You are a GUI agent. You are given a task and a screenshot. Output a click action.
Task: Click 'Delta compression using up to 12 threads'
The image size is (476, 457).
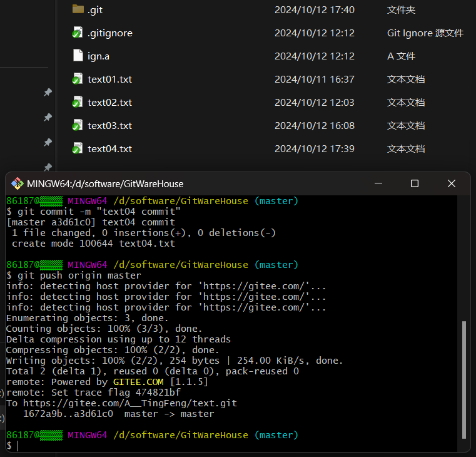pyautogui.click(x=118, y=339)
